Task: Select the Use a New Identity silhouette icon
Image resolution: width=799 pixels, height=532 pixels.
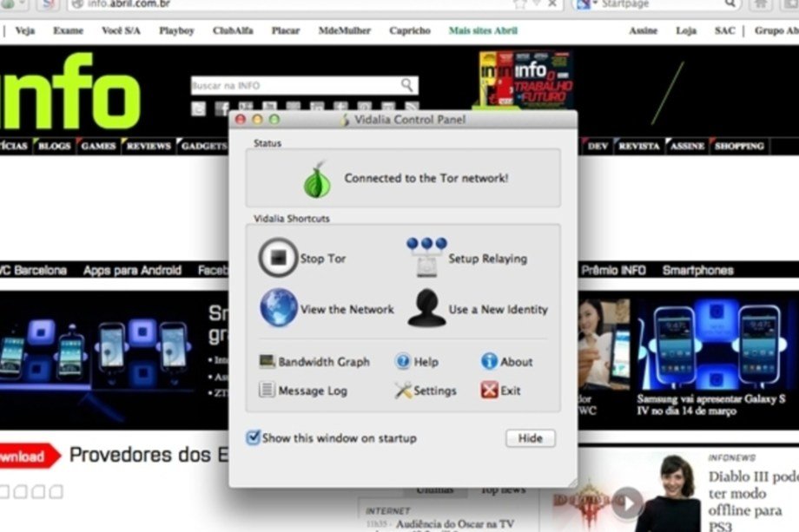Action: pyautogui.click(x=427, y=308)
